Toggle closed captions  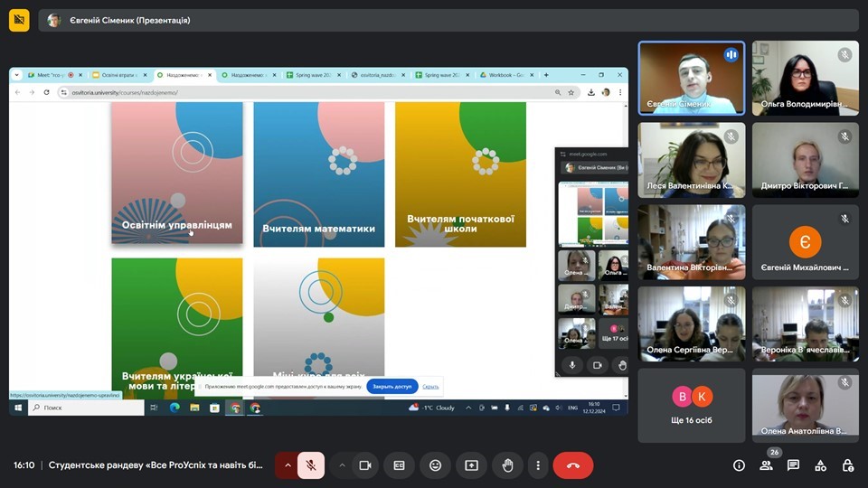coord(399,465)
